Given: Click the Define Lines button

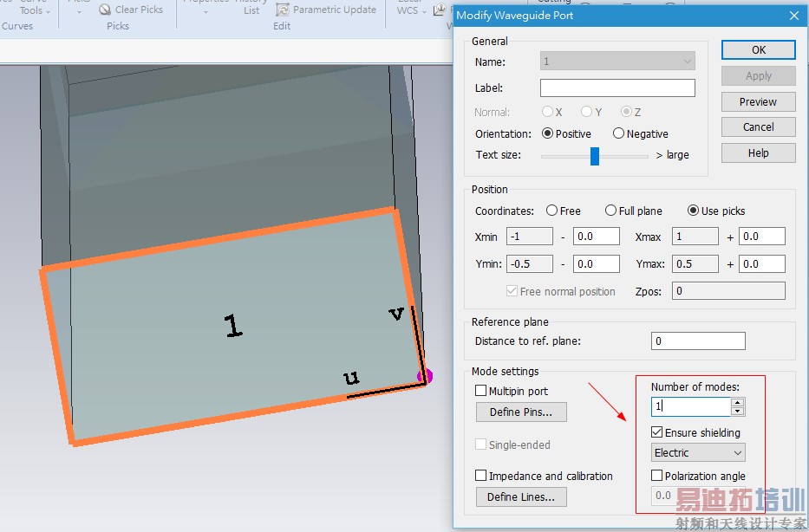Looking at the screenshot, I should pos(521,497).
